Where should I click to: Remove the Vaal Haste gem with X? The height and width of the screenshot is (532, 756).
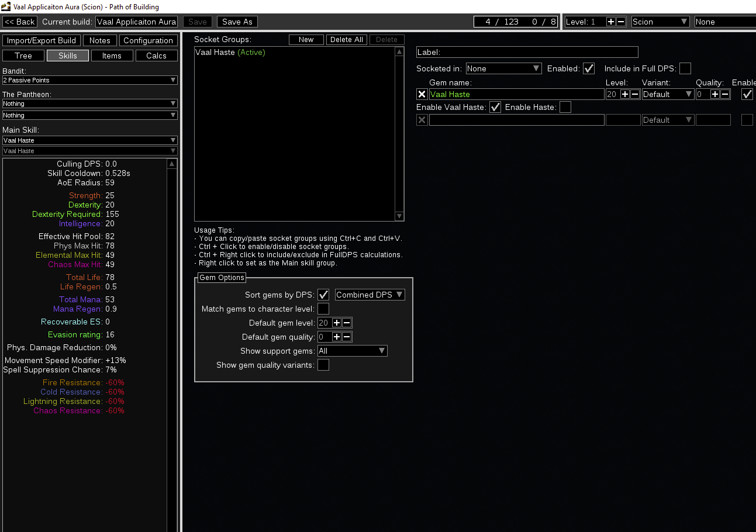pyautogui.click(x=422, y=94)
